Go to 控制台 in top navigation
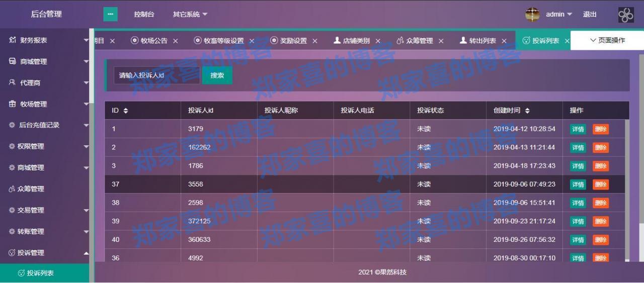Screen dimensions: 644x283 (x=144, y=15)
